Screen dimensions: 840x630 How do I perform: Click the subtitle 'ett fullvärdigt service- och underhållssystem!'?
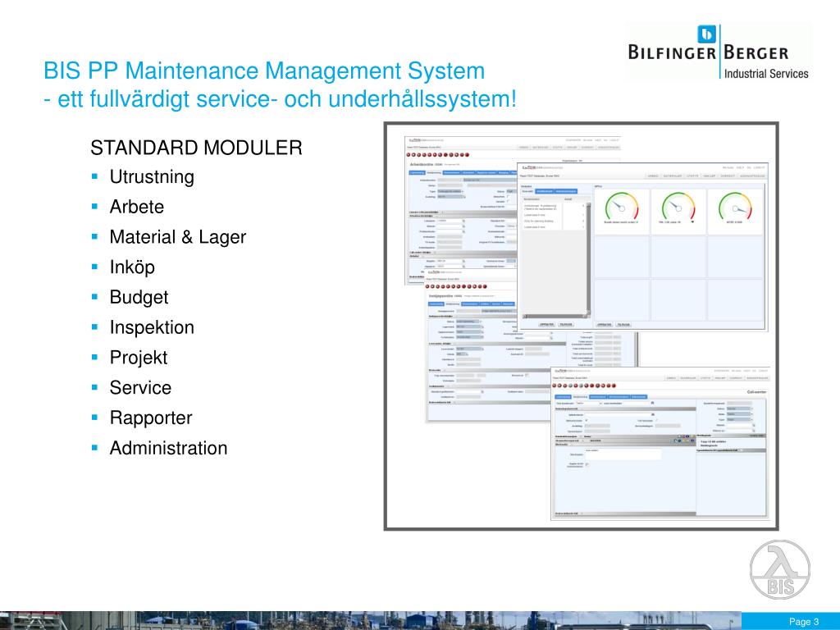point(286,98)
